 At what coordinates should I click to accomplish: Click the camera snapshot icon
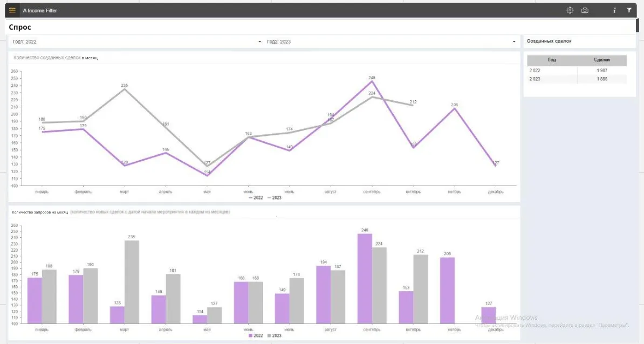[x=585, y=10]
